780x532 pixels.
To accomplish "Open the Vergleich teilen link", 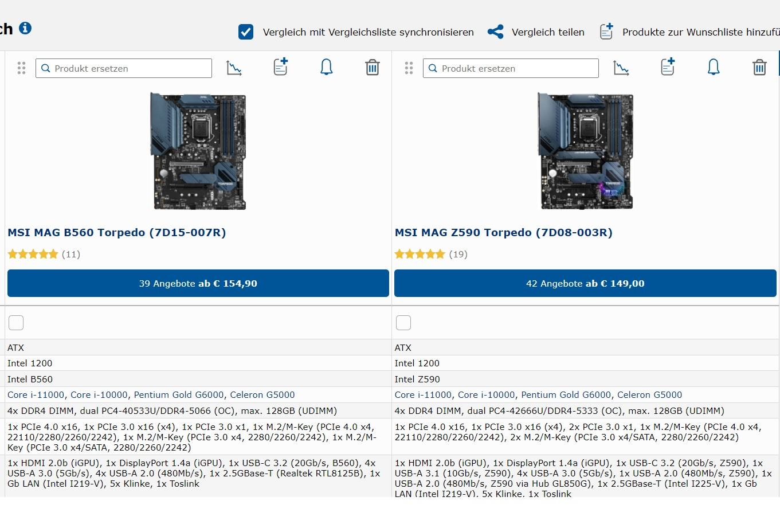I will 548,32.
